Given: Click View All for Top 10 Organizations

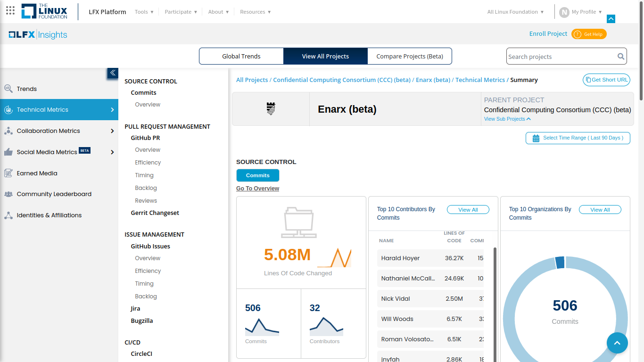Looking at the screenshot, I should click(600, 210).
